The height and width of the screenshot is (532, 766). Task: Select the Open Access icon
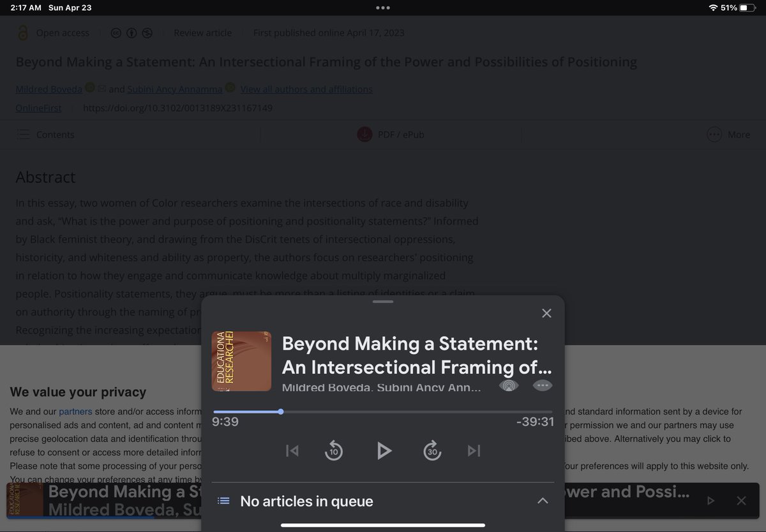[x=22, y=33]
